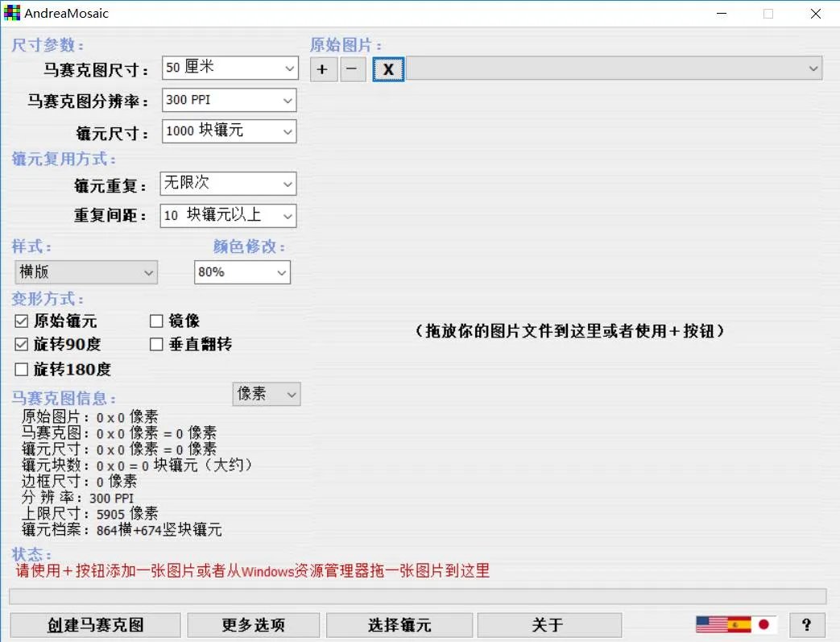Click the minus button to remove image
Viewport: 840px width, 642px height.
click(353, 69)
